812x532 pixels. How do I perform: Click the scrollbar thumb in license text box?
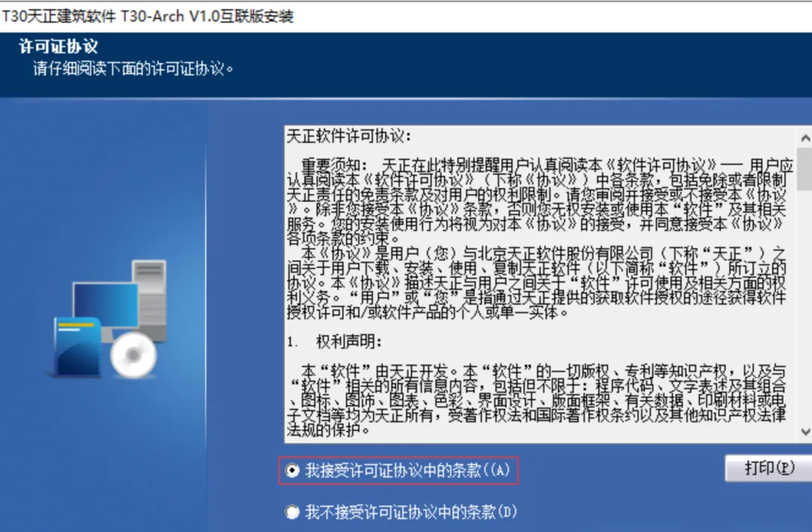point(804,169)
